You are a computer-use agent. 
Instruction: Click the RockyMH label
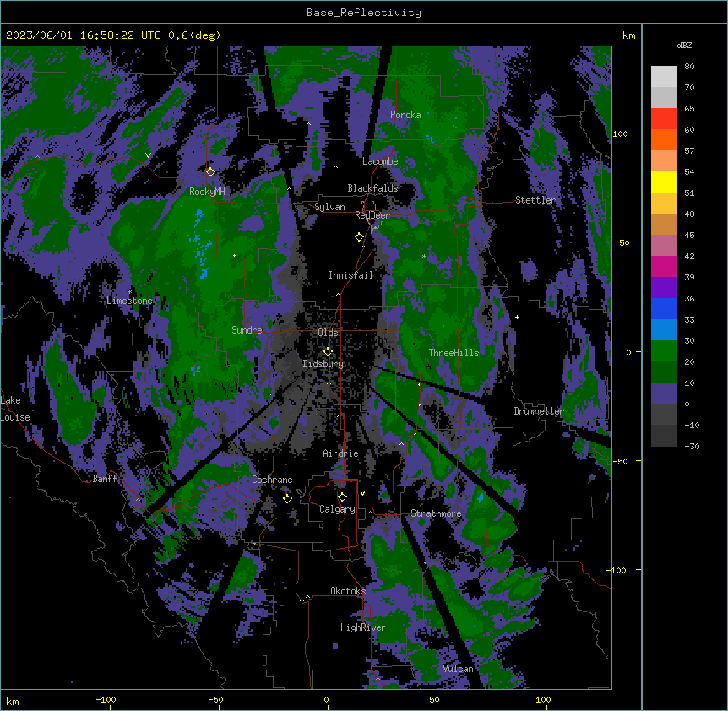point(207,192)
